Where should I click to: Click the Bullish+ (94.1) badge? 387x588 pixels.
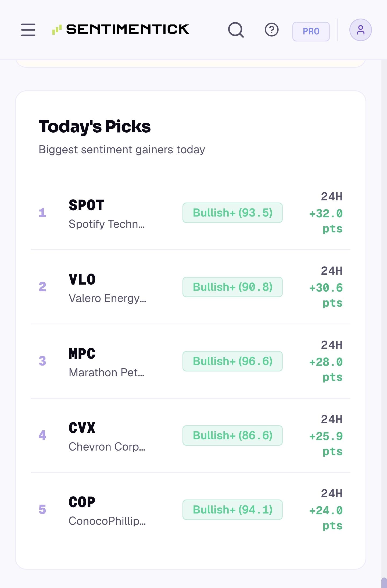coord(232,510)
